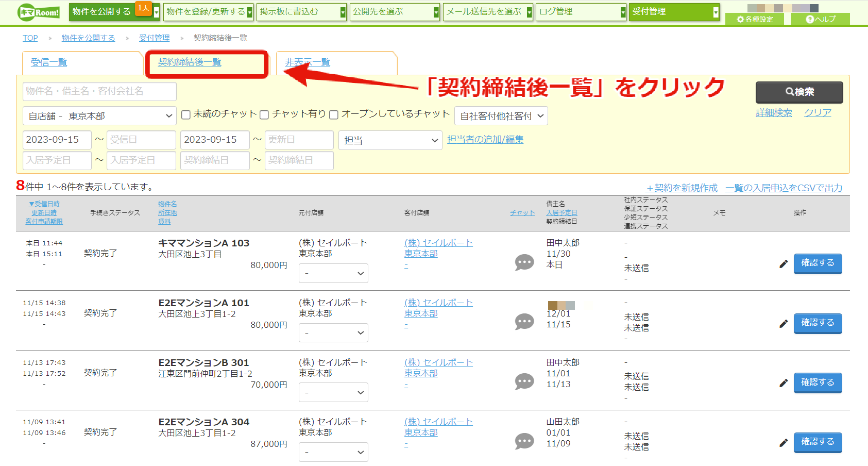
Task: Click +契約を新規作成 link
Action: 682,188
